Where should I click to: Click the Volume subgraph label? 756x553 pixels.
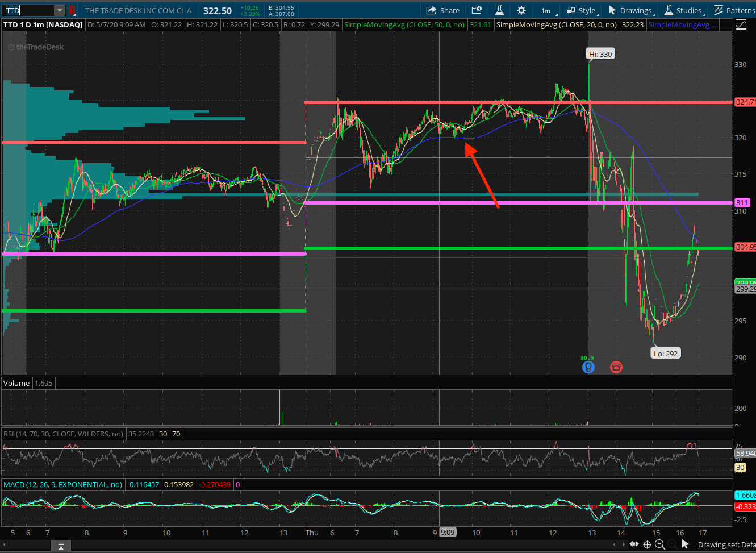tap(16, 383)
